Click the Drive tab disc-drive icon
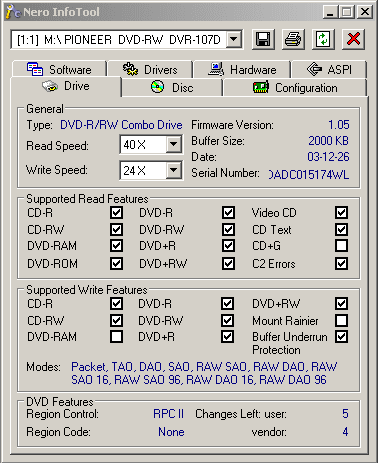The width and height of the screenshot is (378, 463). point(50,86)
